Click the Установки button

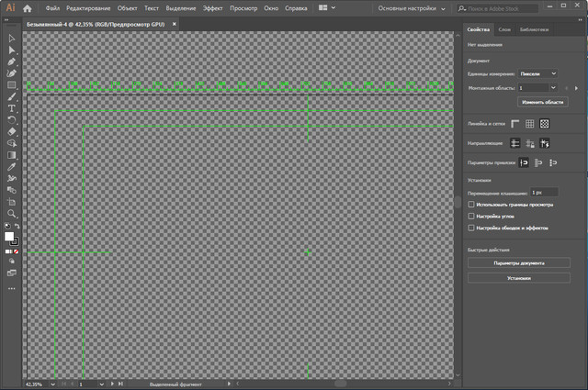[518, 278]
